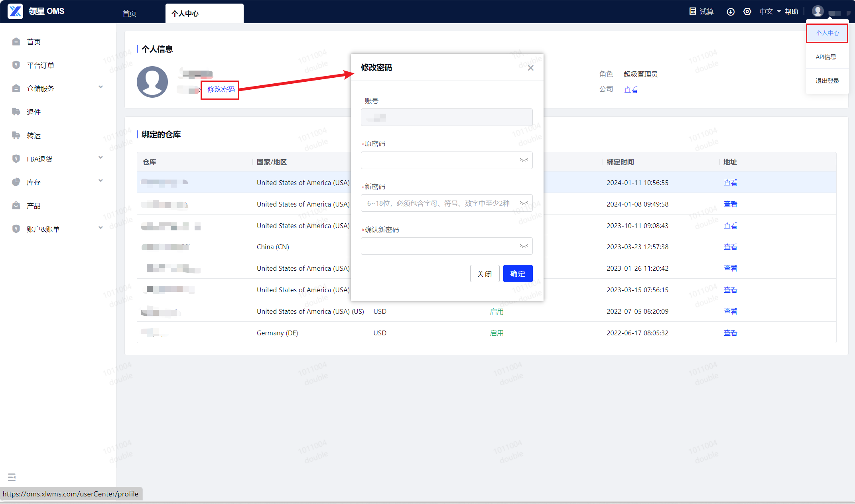Click the download icon in header
Viewport: 855px width, 504px height.
731,12
